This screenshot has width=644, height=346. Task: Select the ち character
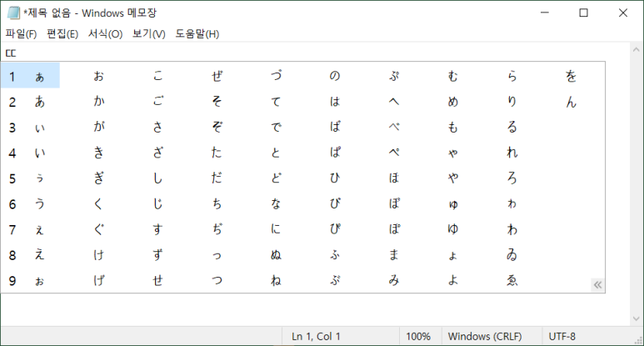[x=217, y=203]
